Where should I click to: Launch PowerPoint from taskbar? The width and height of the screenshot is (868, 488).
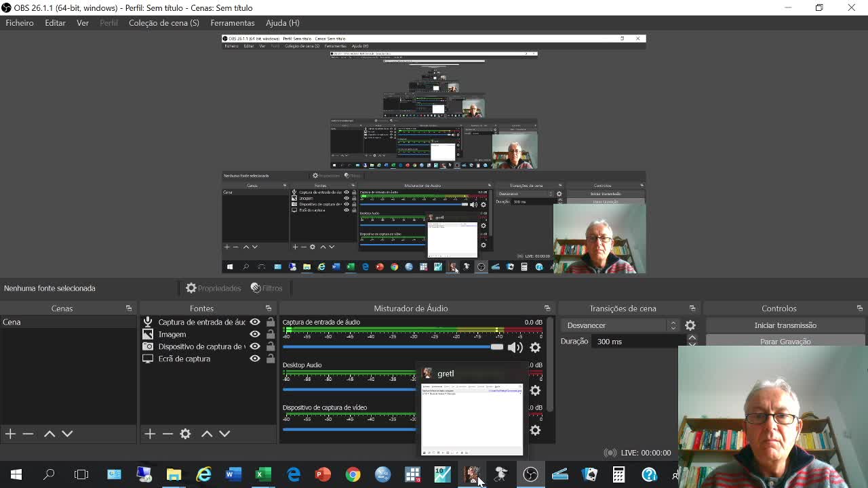[x=323, y=474]
